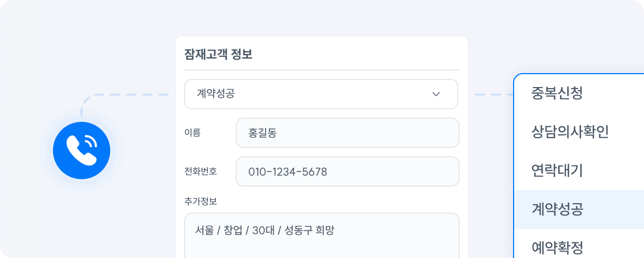644x258 pixels.
Task: Click the 이름 field containing 홍길동
Action: [x=347, y=133]
